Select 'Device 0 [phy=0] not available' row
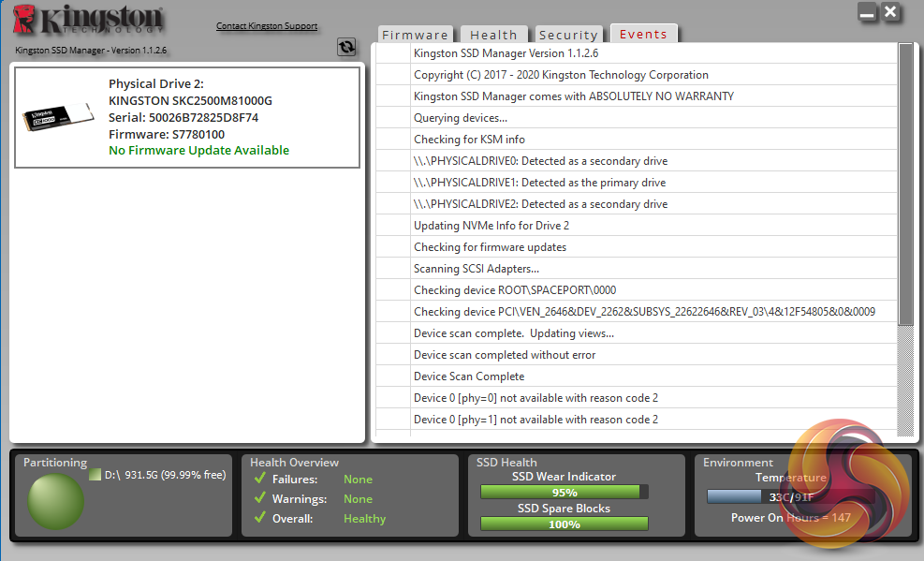 click(x=637, y=398)
